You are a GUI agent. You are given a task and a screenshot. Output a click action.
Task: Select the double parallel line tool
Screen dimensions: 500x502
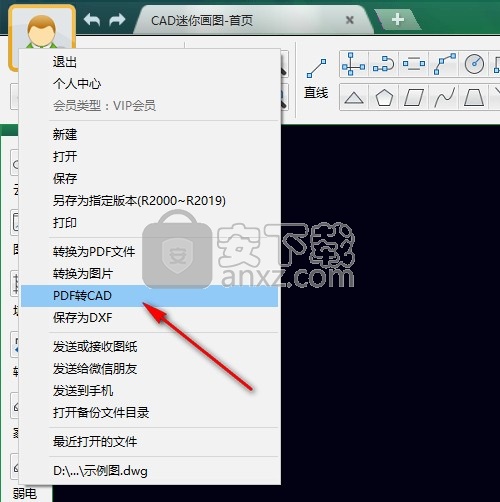(x=414, y=64)
